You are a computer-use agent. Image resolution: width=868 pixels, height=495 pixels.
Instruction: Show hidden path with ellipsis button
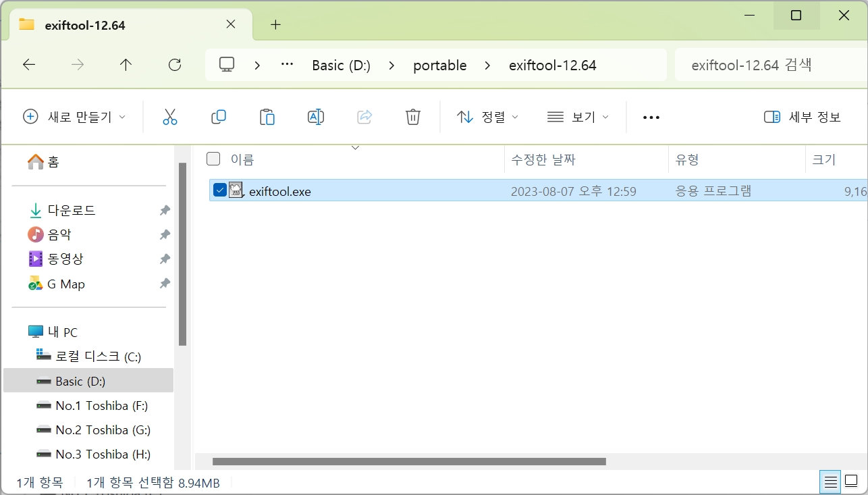point(287,65)
